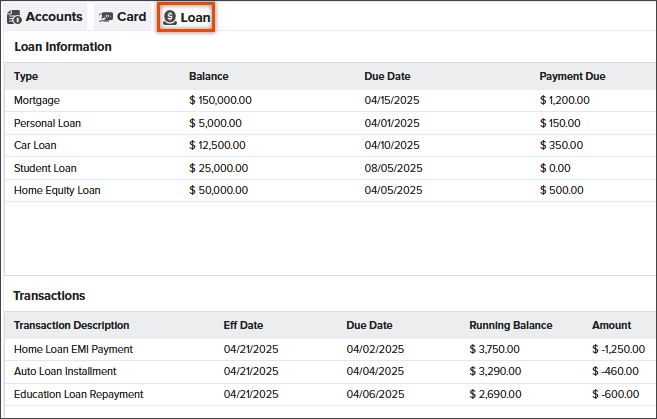Click the $ 350.00 payment due
The image size is (657, 419).
tap(561, 145)
